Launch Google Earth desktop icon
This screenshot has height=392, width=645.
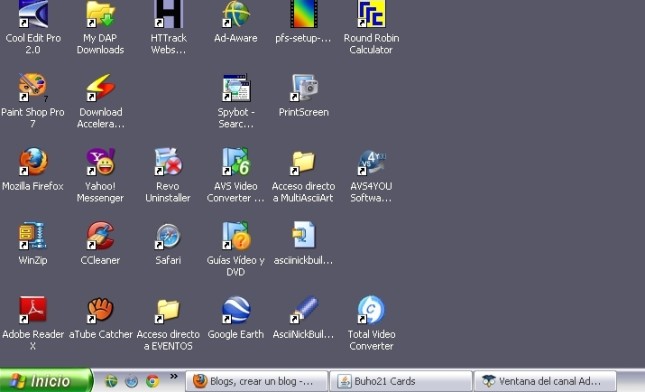point(236,310)
